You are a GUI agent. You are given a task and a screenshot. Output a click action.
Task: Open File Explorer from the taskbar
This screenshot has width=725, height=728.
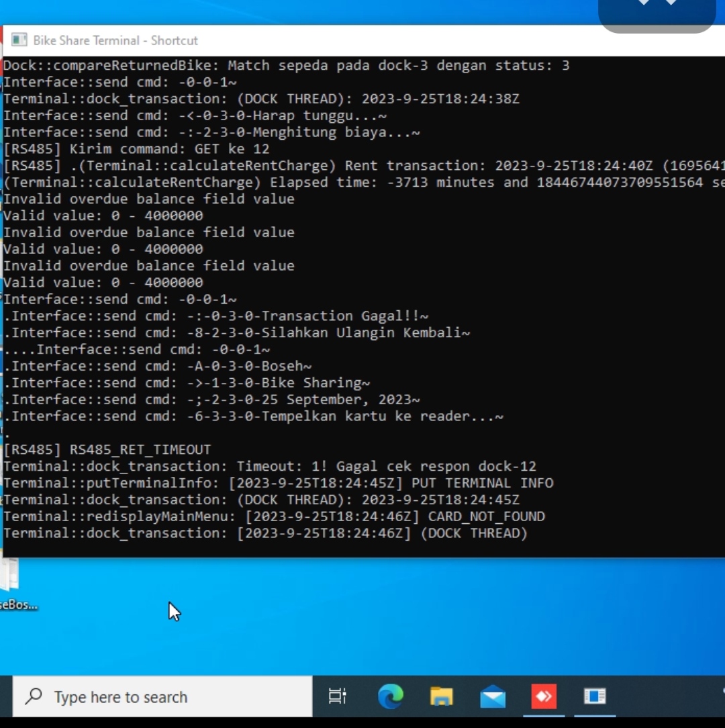[441, 696]
